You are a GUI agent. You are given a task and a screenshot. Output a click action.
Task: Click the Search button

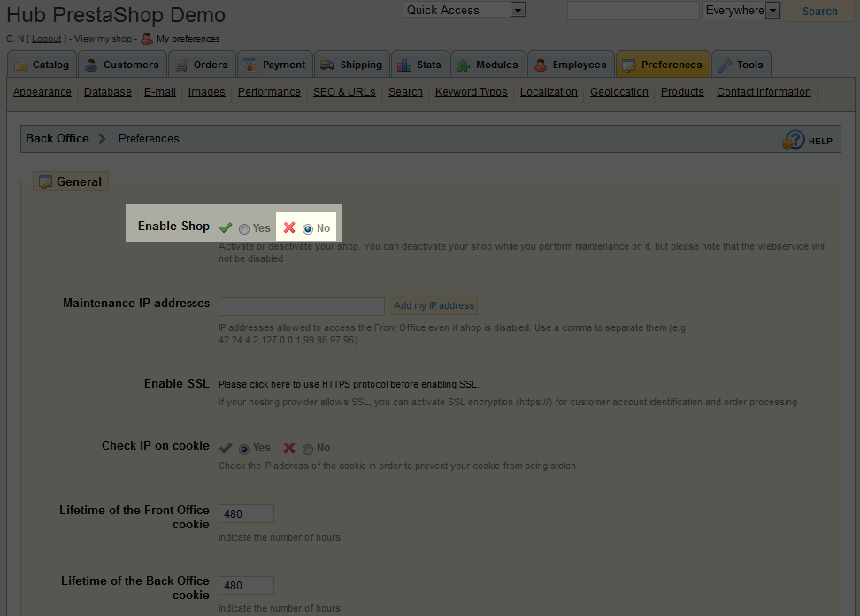[x=819, y=12]
